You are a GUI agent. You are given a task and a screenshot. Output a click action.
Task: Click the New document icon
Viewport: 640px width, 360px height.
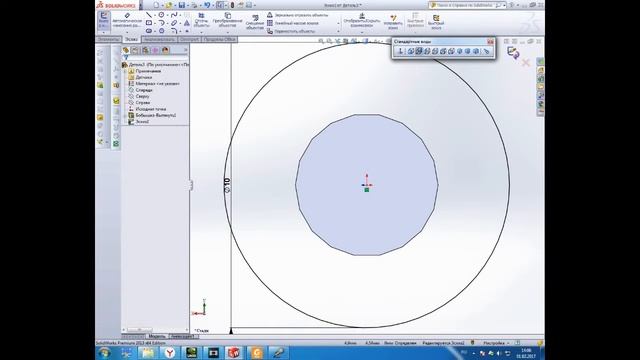pos(156,5)
